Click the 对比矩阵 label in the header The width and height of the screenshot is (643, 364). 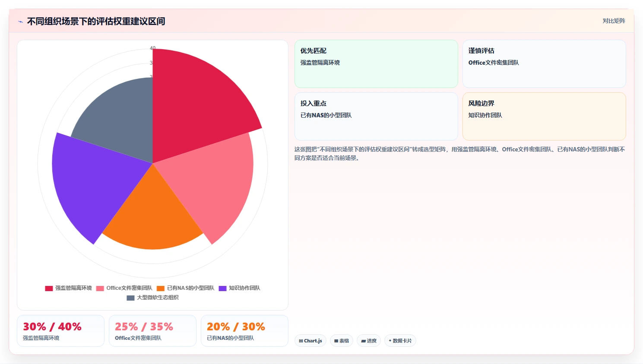click(614, 21)
